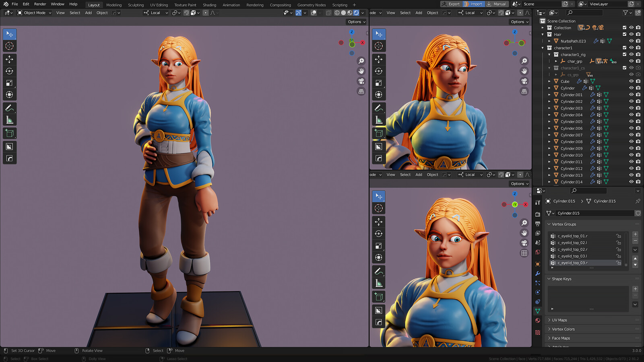644x362 pixels.
Task: Open the viewport shading options dropdown
Action: pyautogui.click(x=363, y=13)
